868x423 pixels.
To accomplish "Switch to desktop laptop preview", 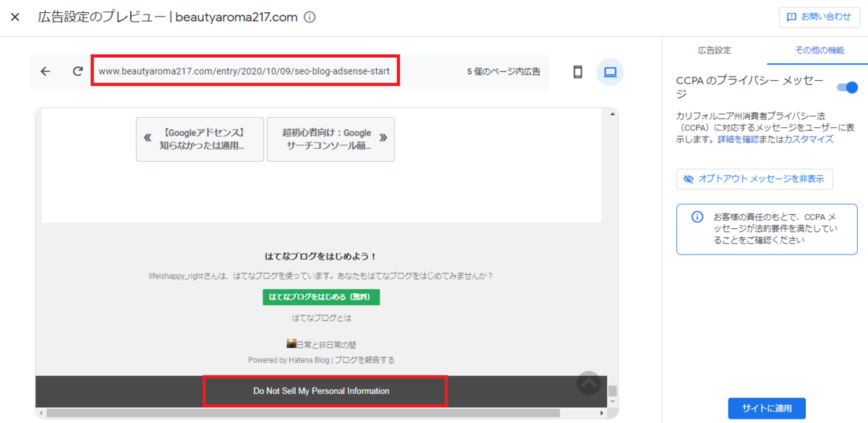I will 610,72.
